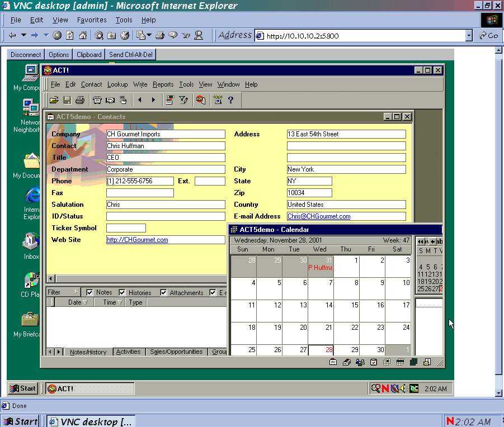Open the Lookup menu in ACT!
The height and width of the screenshot is (427, 504).
117,84
